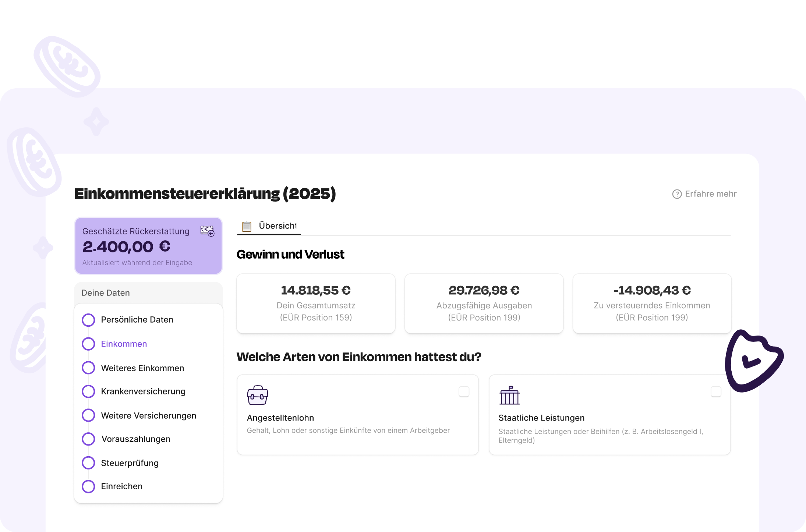Screen dimensions: 806x532
Task: Click the clipboard icon beside Übersicht
Action: pos(247,226)
